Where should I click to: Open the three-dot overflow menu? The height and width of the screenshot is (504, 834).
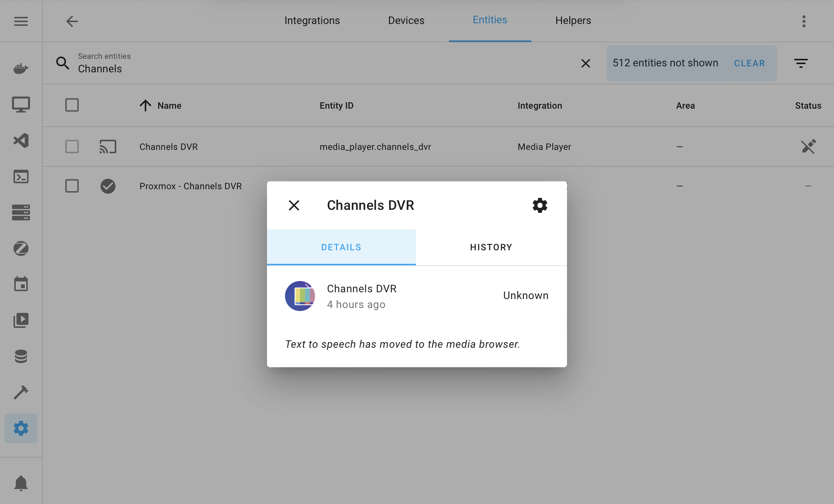tap(804, 21)
